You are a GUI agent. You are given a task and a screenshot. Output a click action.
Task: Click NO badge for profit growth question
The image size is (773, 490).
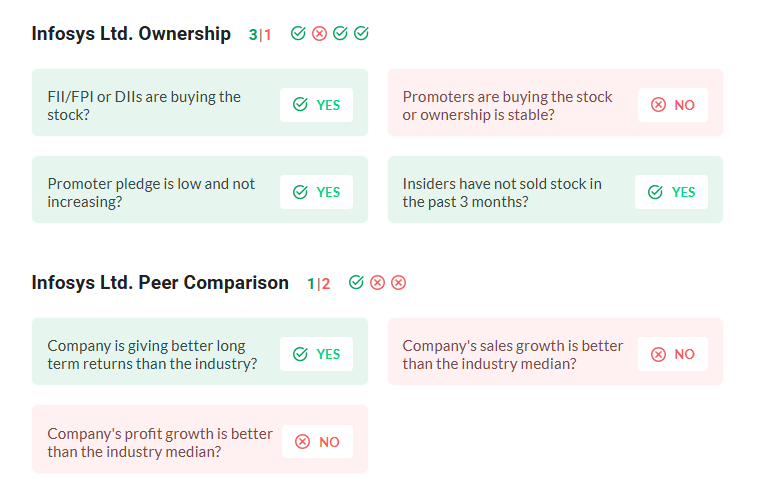316,442
